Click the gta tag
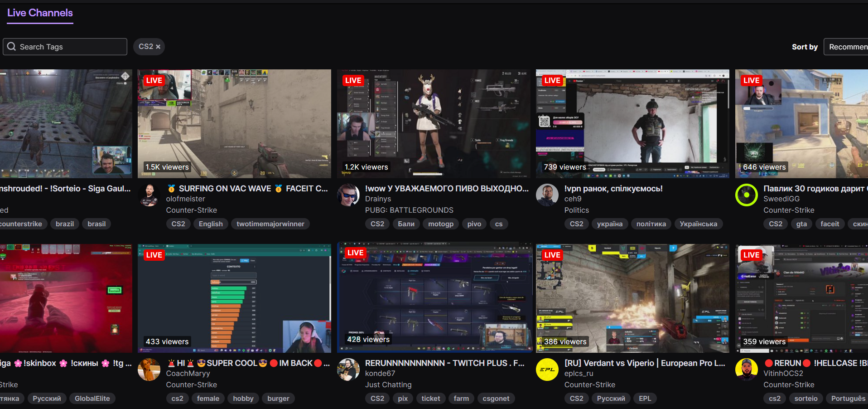The width and height of the screenshot is (868, 409). 801,224
